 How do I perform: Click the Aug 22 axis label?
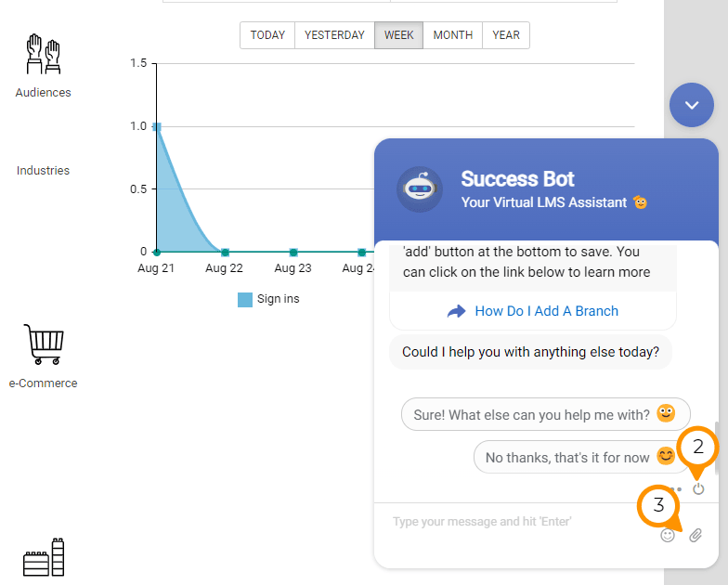coord(225,267)
